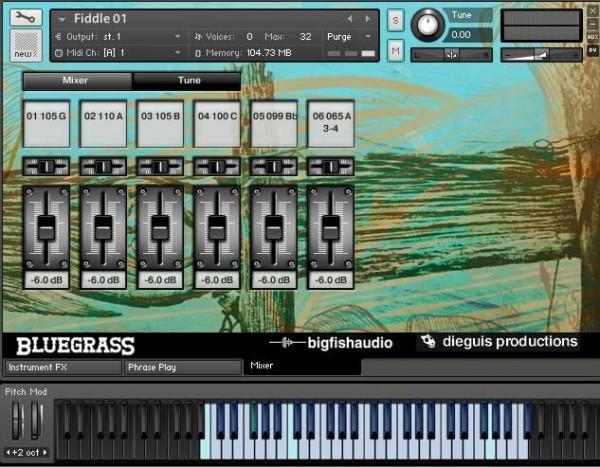Click the bigfishaudio logo
600x467 pixels.
331,343
